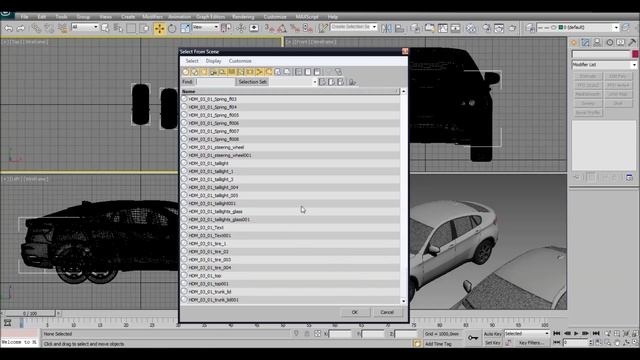Toggle Display XRefs filter in dialog toolbar
Image resolution: width=640 pixels, height=360 pixels.
click(250, 72)
